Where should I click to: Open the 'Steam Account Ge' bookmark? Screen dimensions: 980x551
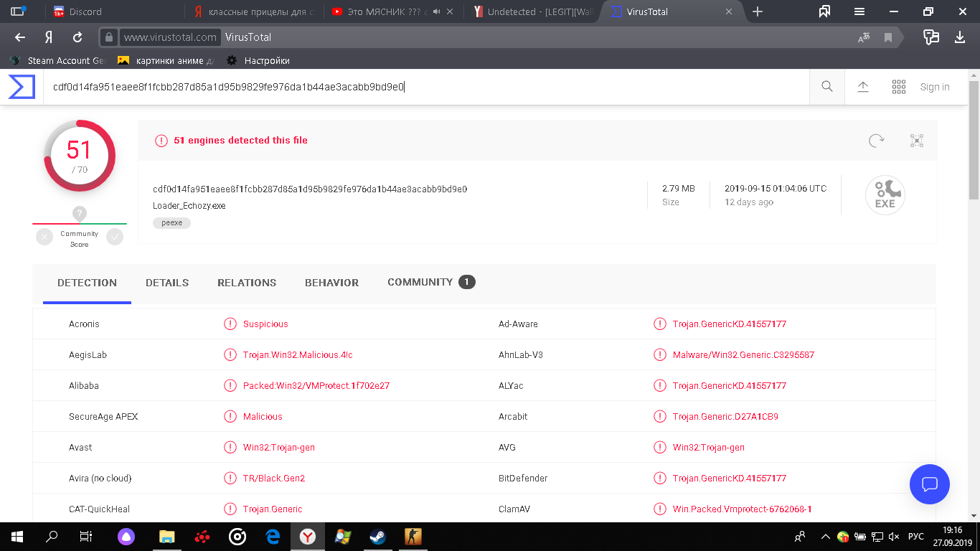(x=57, y=60)
